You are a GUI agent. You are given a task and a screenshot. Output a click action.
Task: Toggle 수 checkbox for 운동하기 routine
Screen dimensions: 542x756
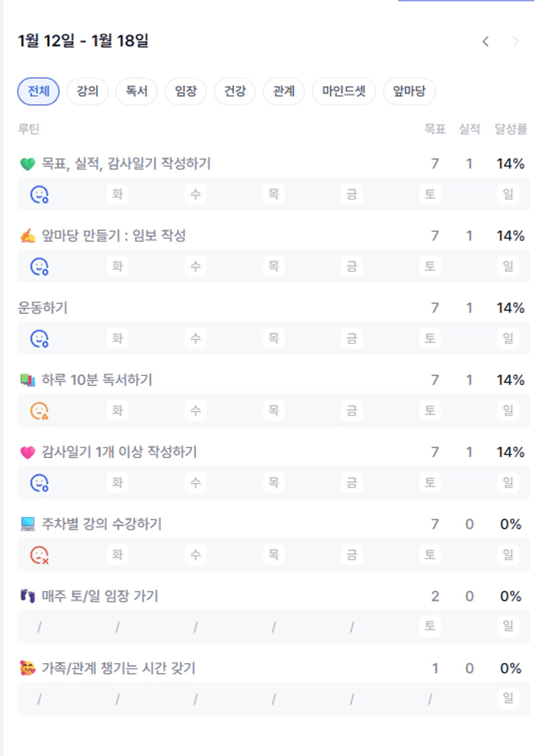point(195,338)
